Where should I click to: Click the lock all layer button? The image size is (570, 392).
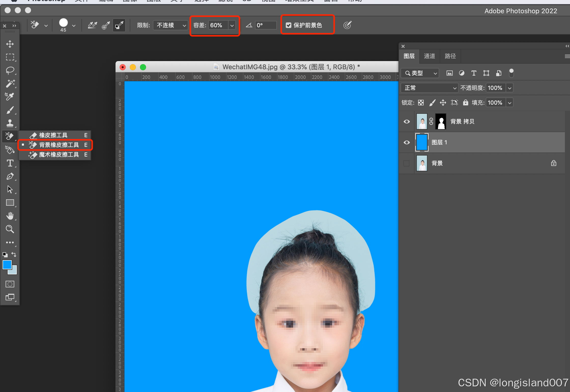point(465,103)
